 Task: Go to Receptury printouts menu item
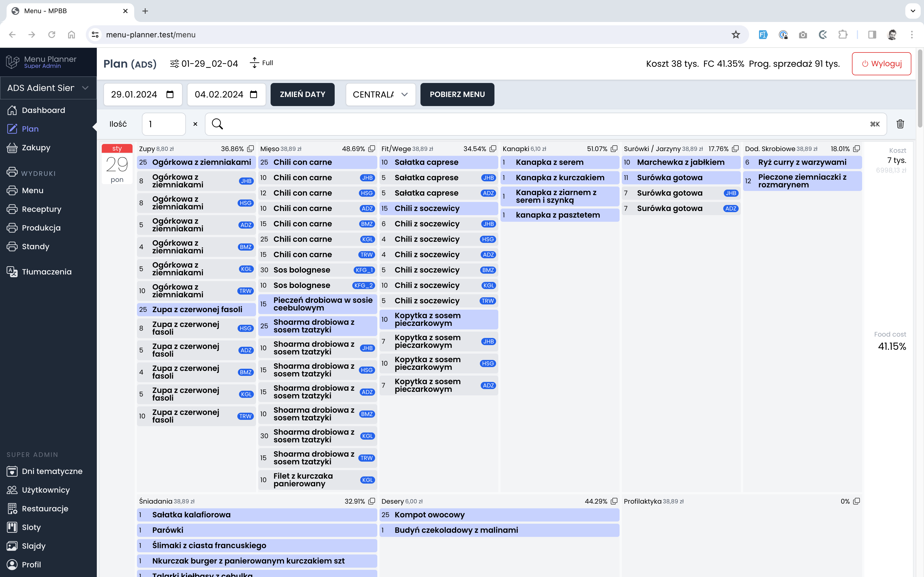tap(41, 209)
